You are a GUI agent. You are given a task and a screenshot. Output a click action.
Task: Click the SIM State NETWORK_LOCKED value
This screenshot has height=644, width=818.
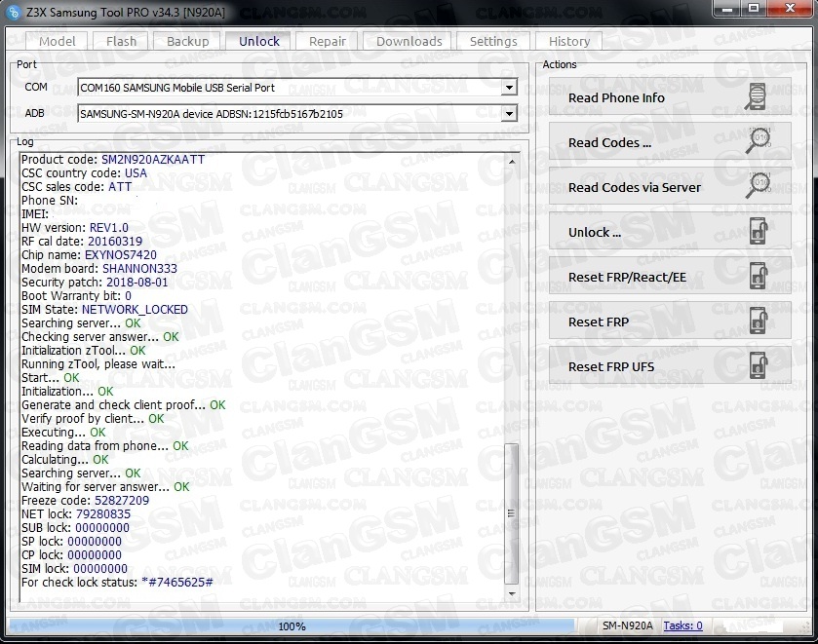pos(135,310)
